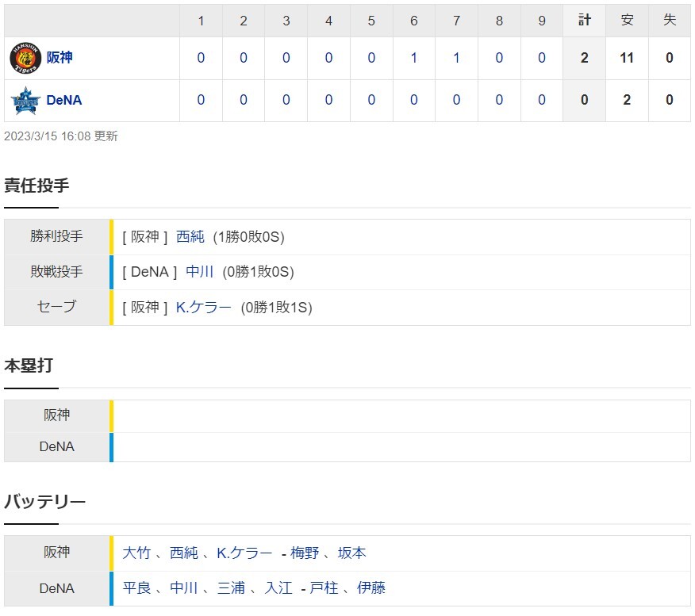
Task: Open catcher 坂本 player page
Action: pos(351,553)
